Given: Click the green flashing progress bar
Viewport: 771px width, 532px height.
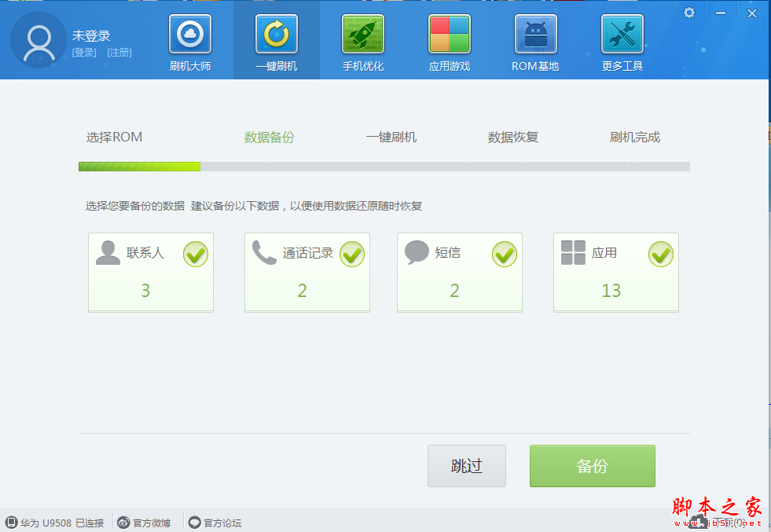Looking at the screenshot, I should [x=140, y=167].
